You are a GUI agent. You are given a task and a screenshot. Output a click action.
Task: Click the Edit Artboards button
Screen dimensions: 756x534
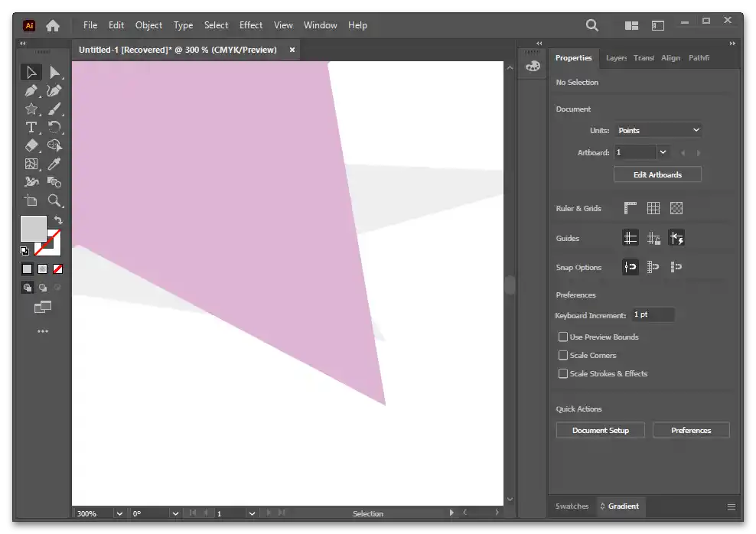(x=657, y=174)
